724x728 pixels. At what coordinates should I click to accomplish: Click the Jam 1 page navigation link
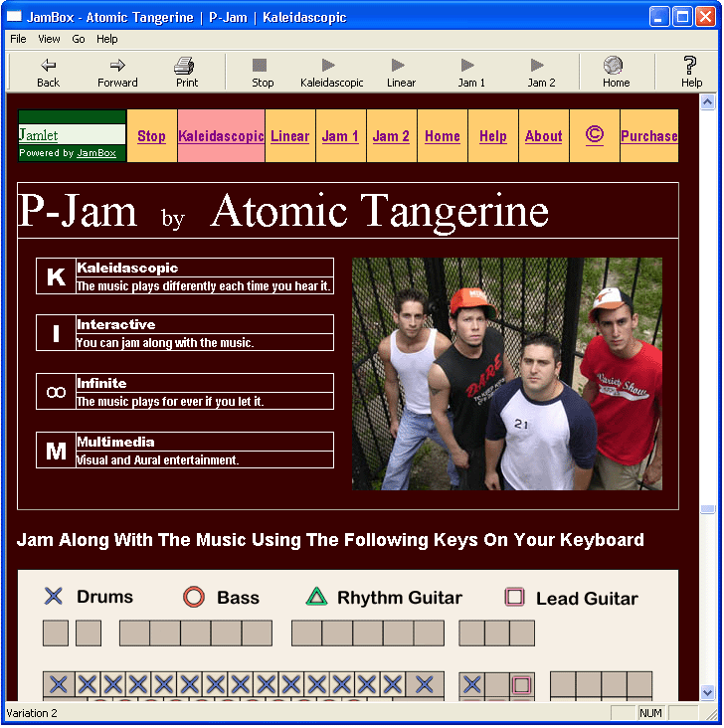(340, 136)
